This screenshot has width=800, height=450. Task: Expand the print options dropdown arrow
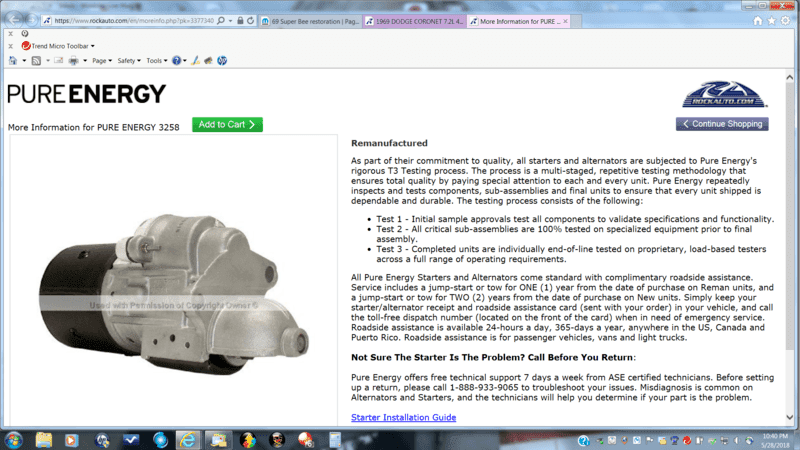85,61
